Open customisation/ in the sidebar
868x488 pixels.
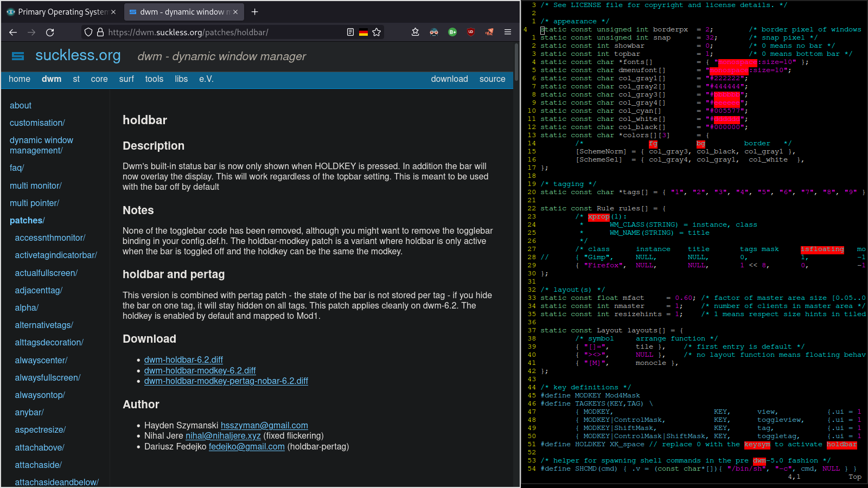(37, 123)
